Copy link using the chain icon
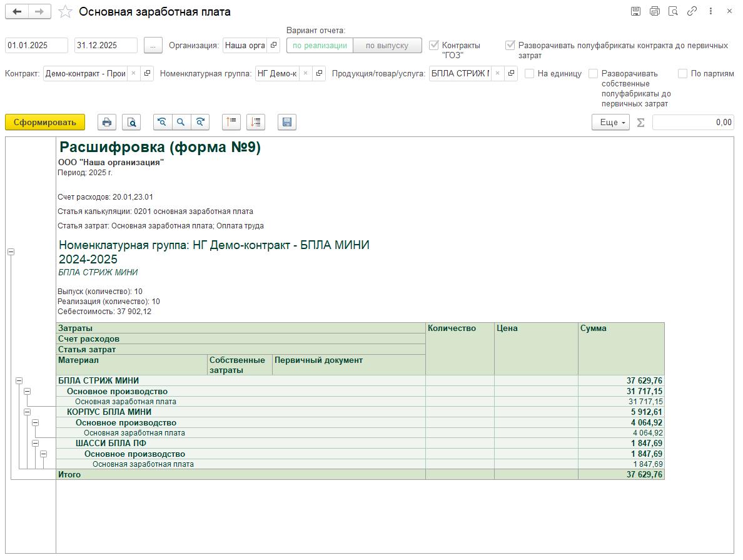Screen dimensions: 743x560 692,11
